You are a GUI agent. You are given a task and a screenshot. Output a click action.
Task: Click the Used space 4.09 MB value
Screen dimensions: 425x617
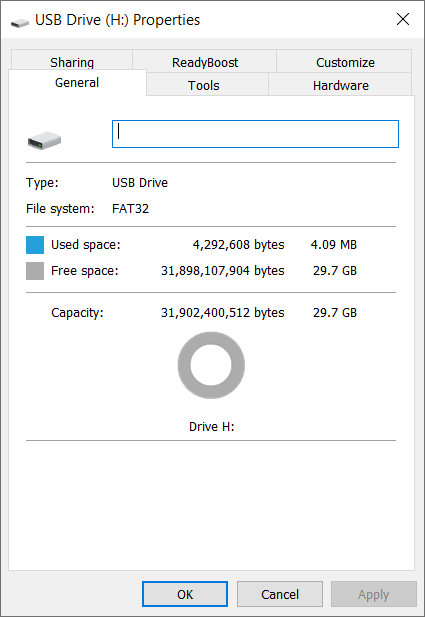click(x=334, y=245)
